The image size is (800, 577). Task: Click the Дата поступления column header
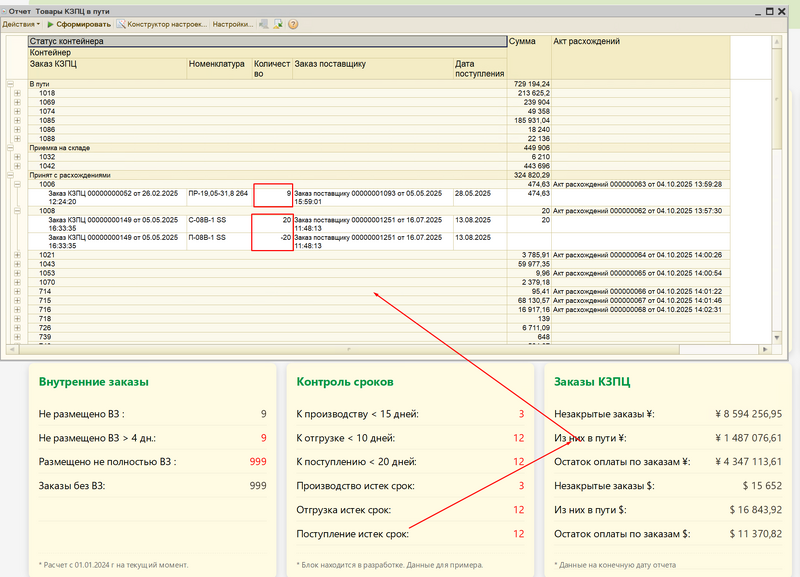480,68
